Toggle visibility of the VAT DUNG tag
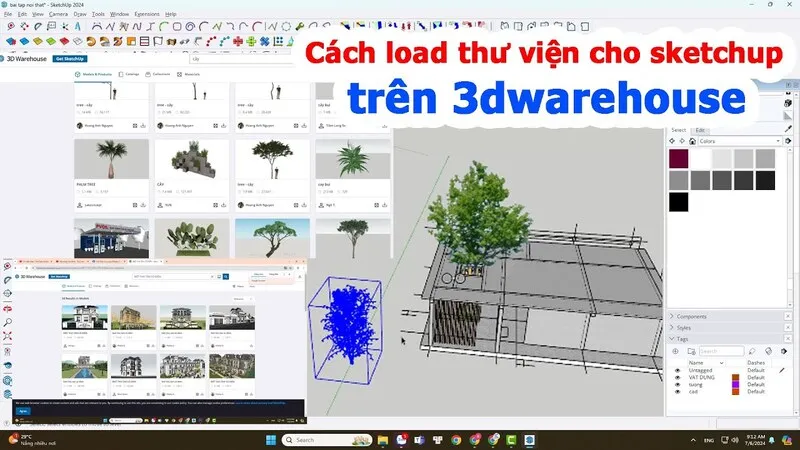Screen dimensions: 800x450 678,378
